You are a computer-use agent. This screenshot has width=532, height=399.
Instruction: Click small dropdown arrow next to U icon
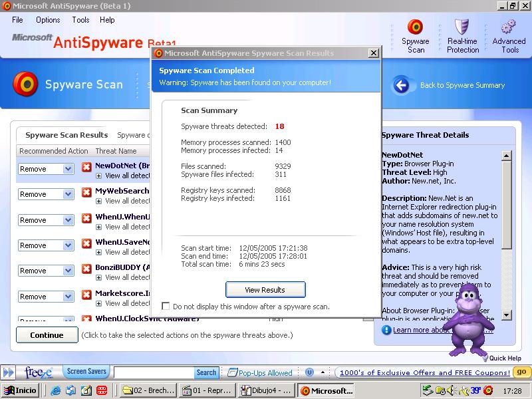323,372
